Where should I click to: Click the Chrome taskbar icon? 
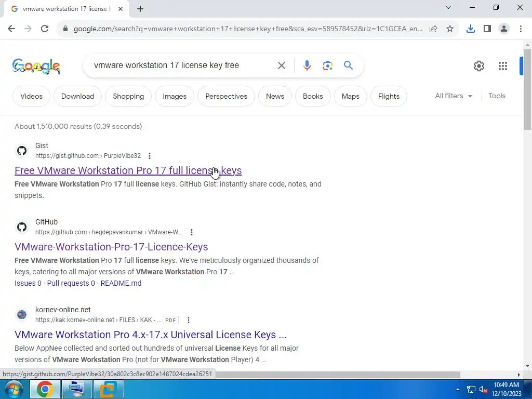pos(45,389)
